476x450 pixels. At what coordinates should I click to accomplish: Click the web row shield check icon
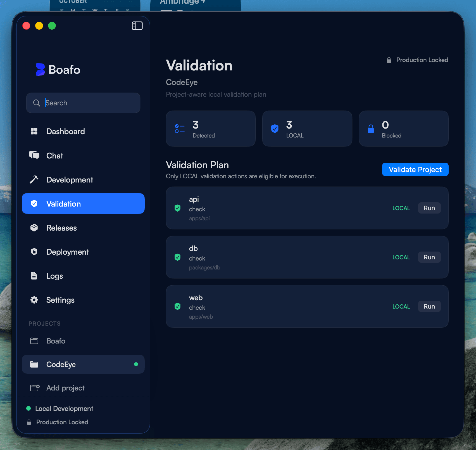coord(177,306)
